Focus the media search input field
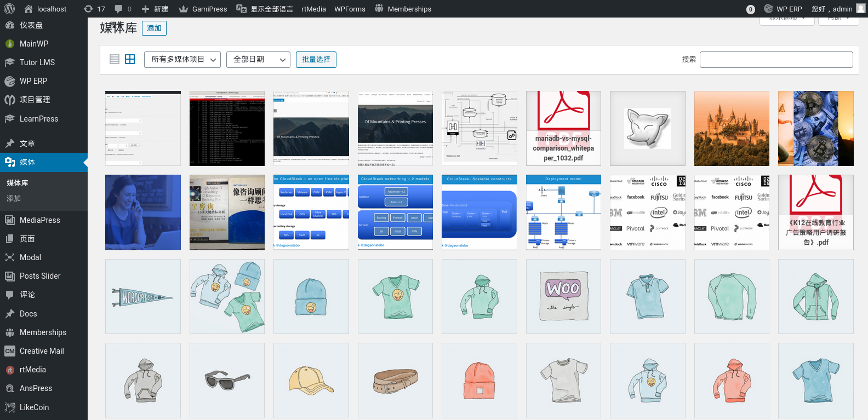Image resolution: width=868 pixels, height=420 pixels. 776,60
